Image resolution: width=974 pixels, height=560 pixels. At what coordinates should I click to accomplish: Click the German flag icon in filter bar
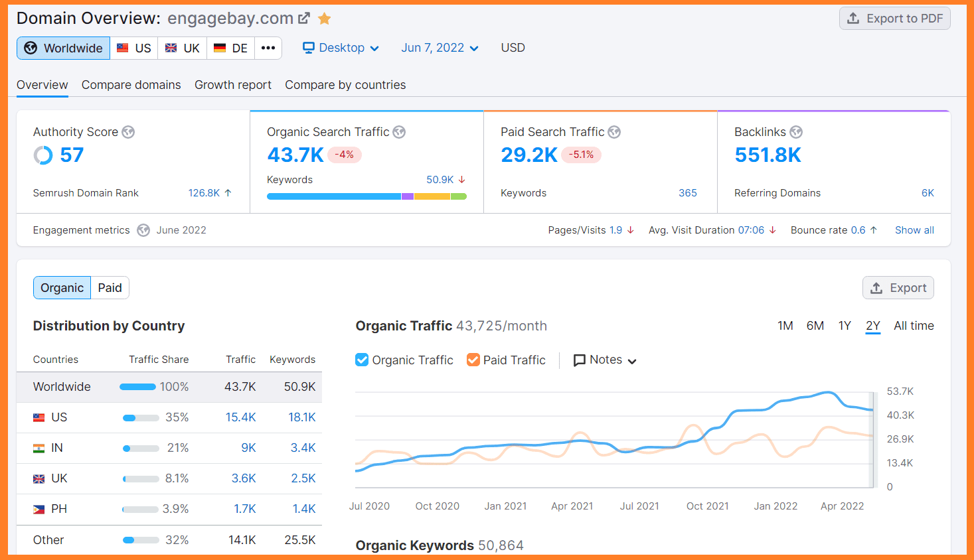(x=220, y=48)
